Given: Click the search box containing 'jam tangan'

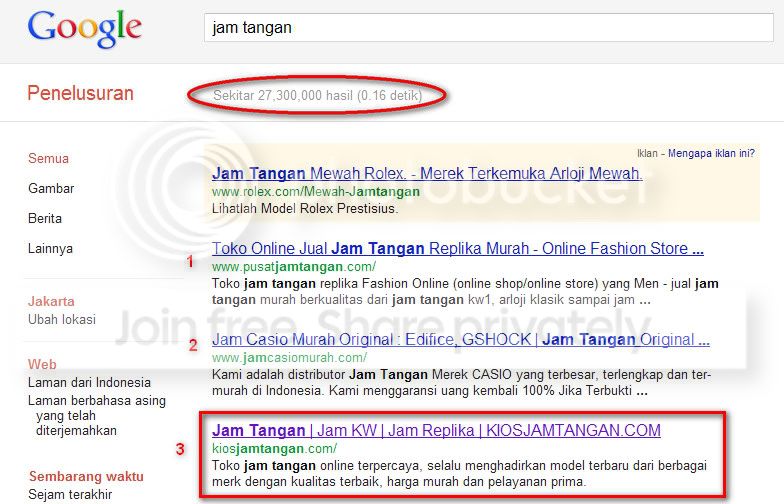Looking at the screenshot, I should tap(488, 28).
